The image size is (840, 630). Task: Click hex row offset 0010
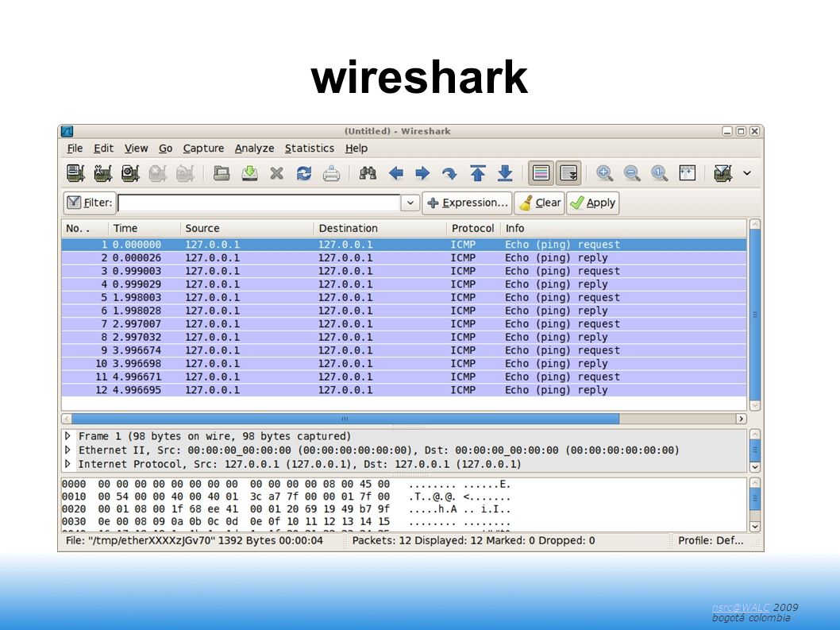(73, 497)
